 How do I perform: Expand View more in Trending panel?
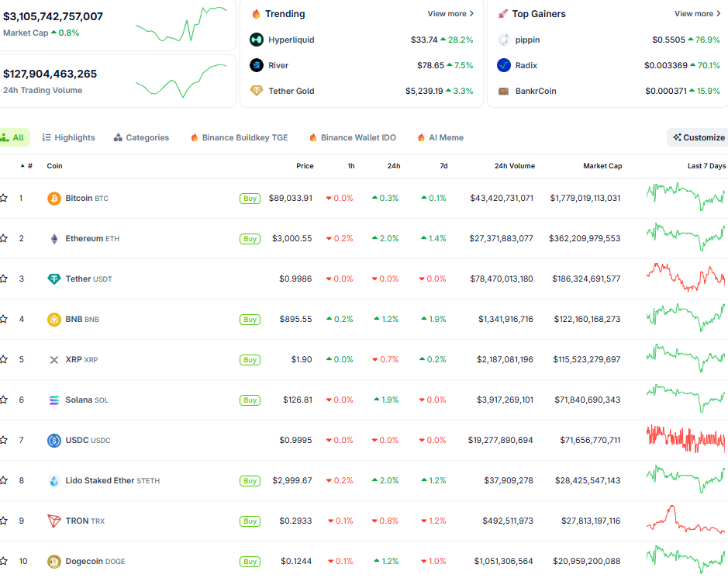(x=450, y=13)
